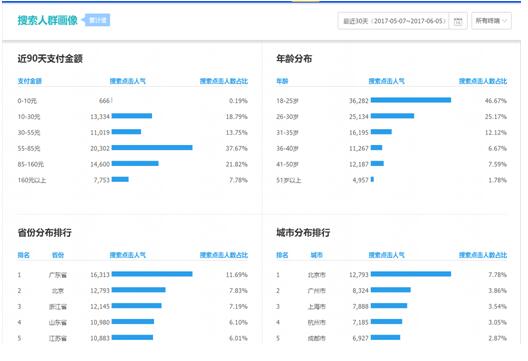Click the 搜索人群画像 page title

tap(47, 20)
